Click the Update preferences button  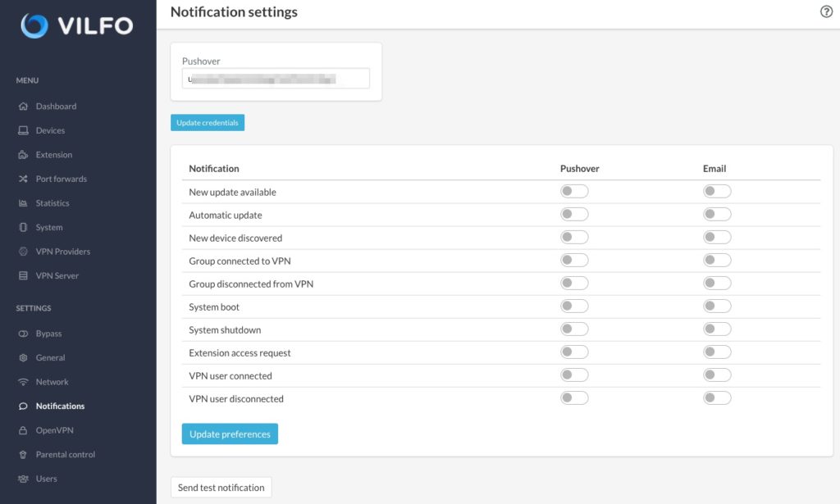[230, 434]
